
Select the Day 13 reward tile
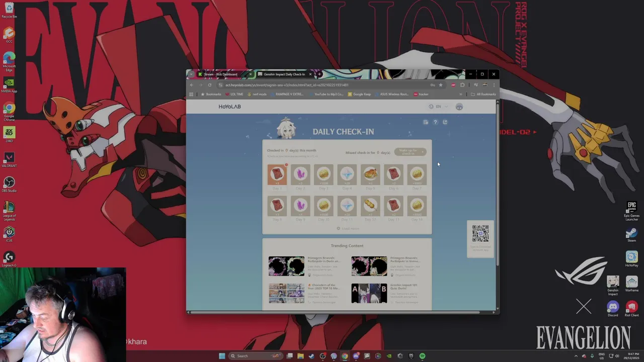click(393, 206)
